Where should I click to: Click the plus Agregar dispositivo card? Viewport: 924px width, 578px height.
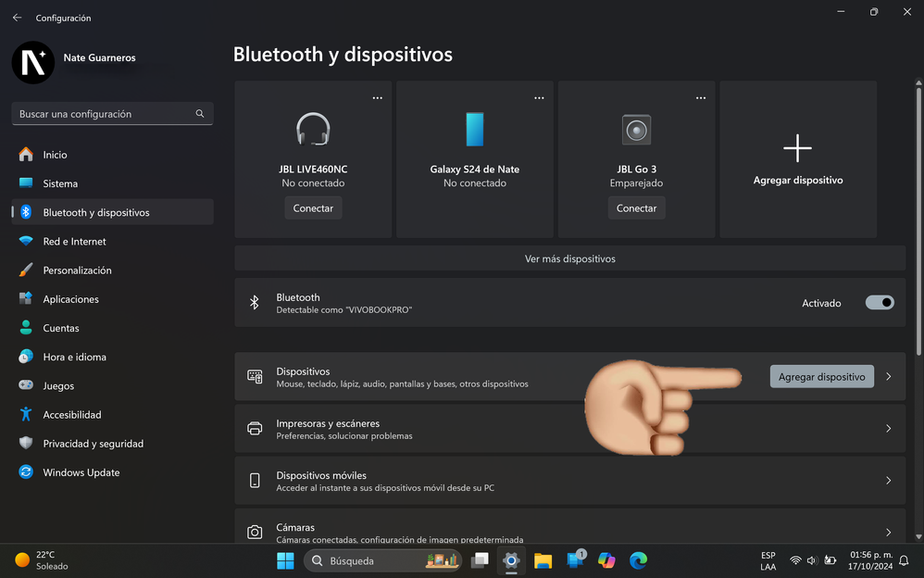point(798,159)
